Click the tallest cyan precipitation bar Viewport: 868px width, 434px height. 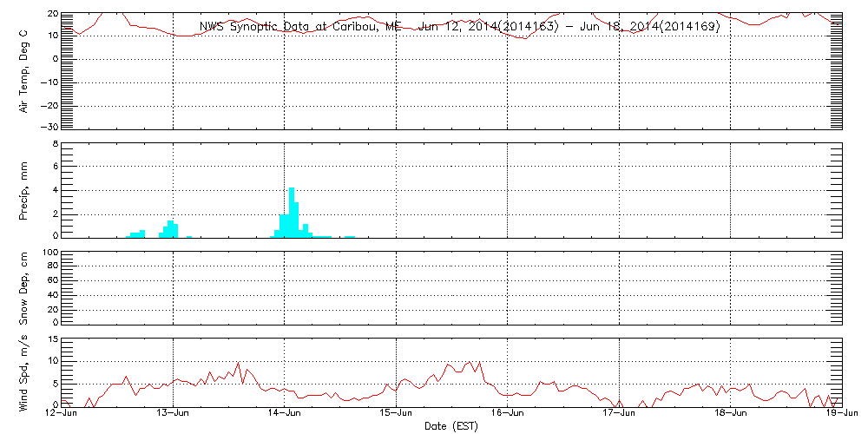pos(292,211)
